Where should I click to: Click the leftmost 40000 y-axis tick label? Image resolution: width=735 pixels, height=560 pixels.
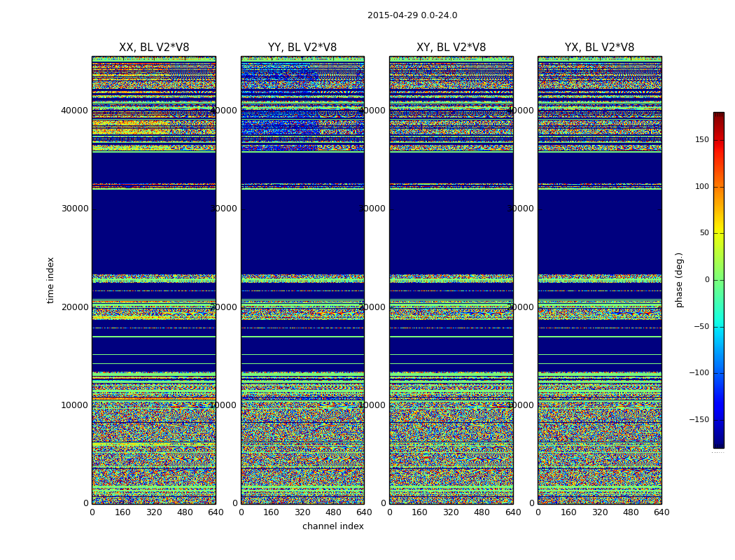(76, 110)
